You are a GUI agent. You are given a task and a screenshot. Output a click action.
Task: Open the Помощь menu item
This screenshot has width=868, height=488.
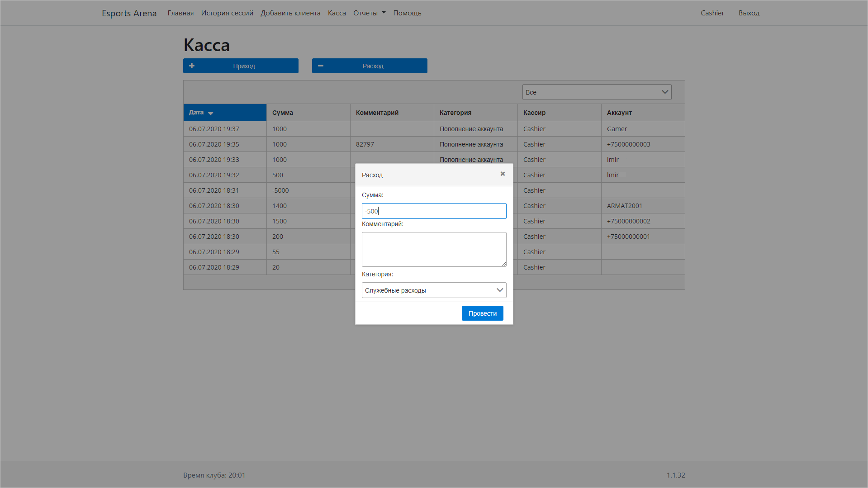[407, 13]
